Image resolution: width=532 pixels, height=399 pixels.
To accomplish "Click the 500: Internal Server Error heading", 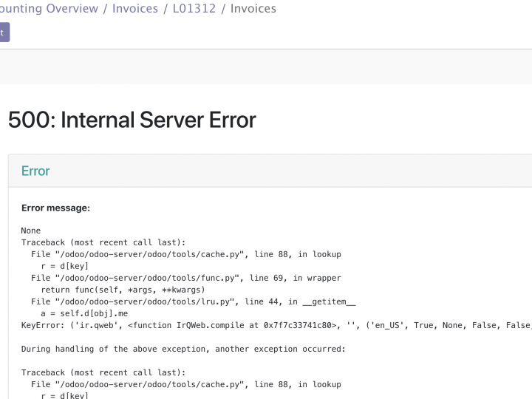I will pos(132,120).
